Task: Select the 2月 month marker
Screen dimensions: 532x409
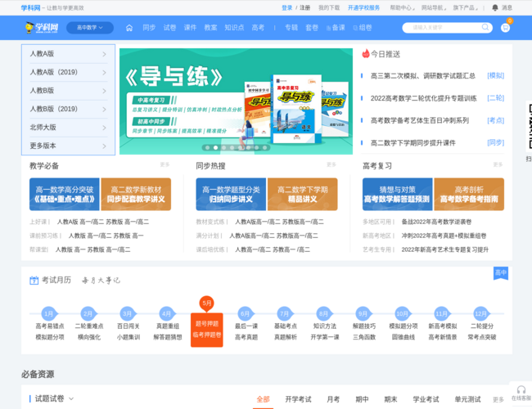Action: tap(88, 313)
